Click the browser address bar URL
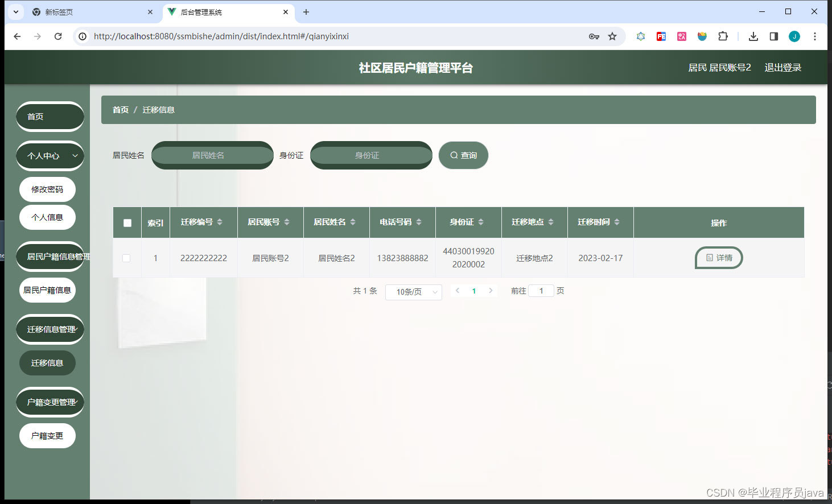The image size is (832, 504). pos(221,36)
